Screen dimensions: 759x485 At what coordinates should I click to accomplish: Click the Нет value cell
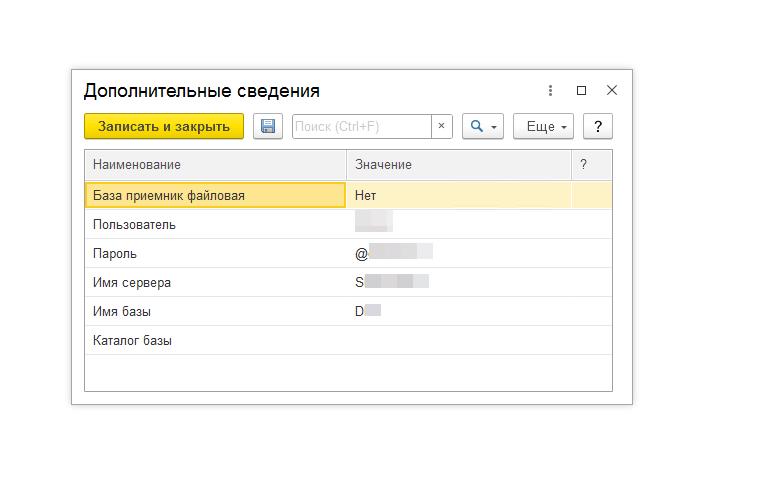tap(459, 195)
